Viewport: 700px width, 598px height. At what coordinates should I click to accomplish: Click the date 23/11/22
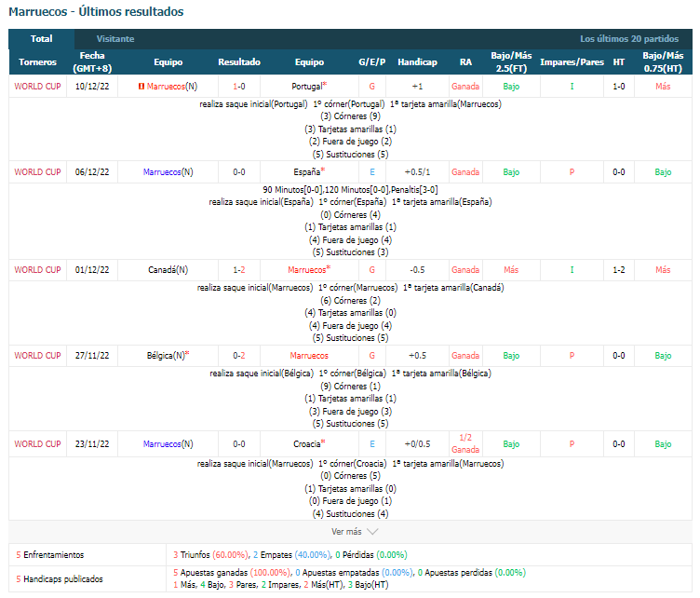tap(92, 444)
